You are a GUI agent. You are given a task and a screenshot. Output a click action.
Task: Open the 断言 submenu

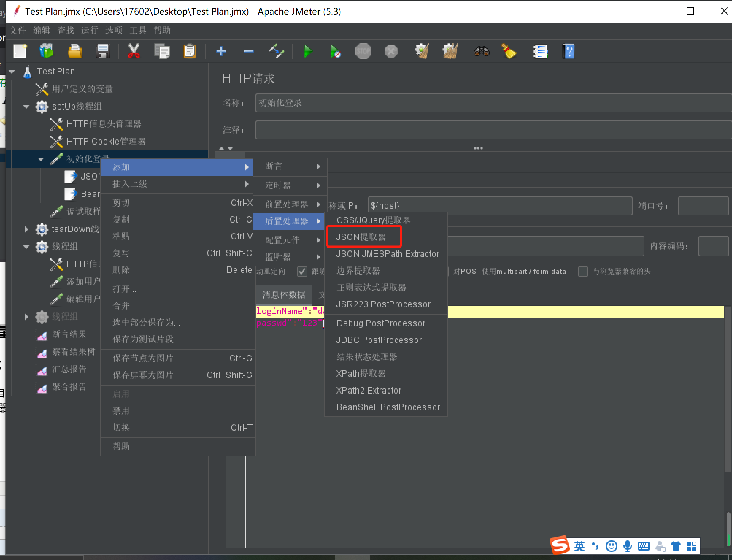tap(290, 166)
